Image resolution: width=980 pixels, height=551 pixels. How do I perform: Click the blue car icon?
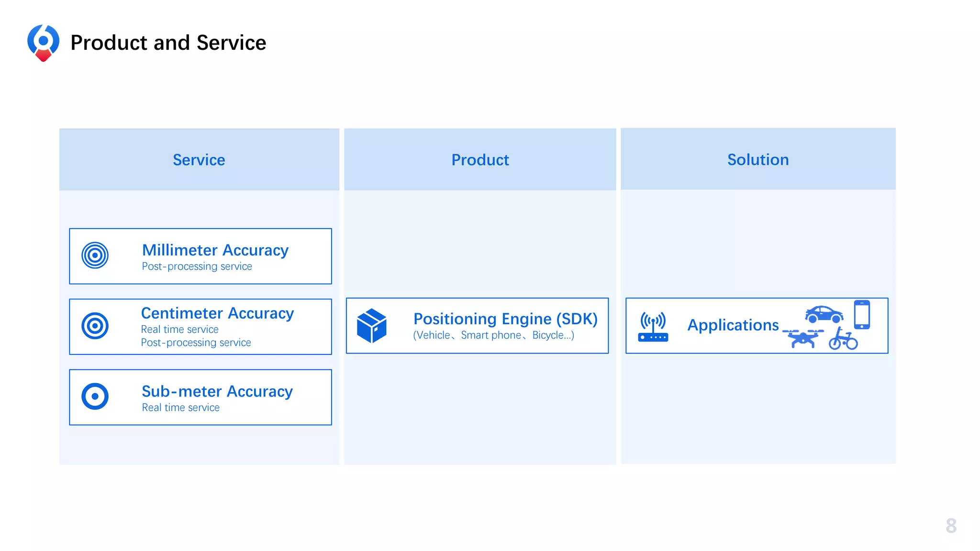tap(824, 314)
